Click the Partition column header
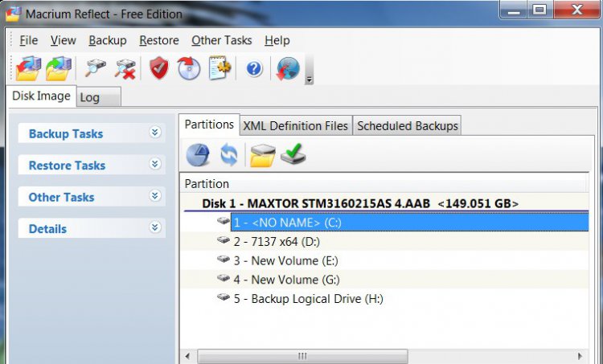The height and width of the screenshot is (364, 603). [384, 183]
